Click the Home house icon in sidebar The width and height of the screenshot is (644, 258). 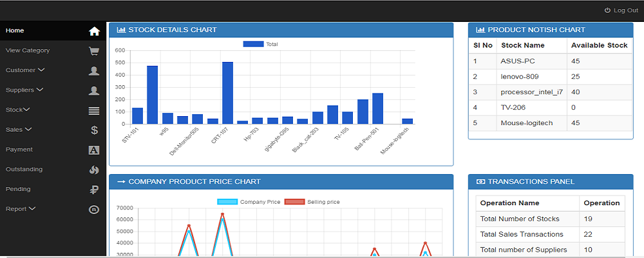(94, 31)
